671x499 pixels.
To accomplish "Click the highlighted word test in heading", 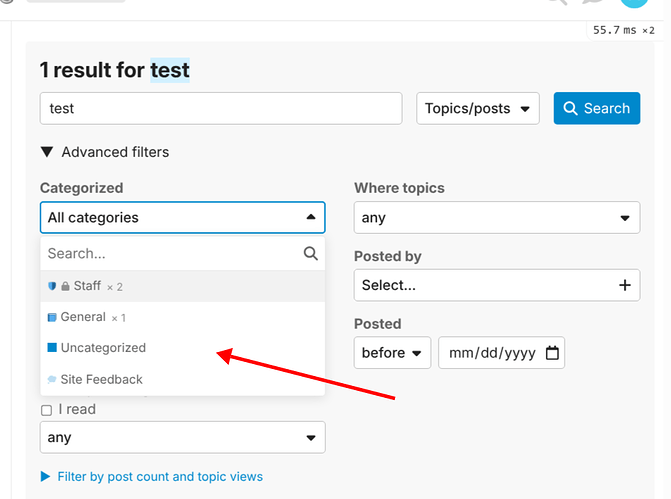I will [170, 70].
